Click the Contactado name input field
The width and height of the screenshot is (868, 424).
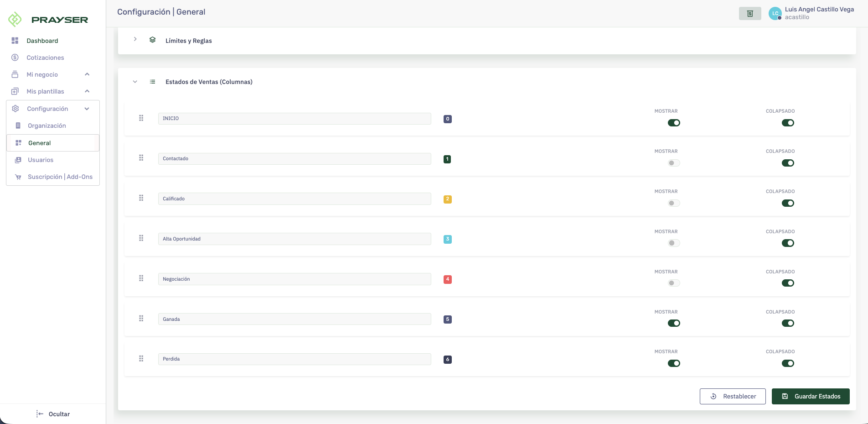point(294,158)
